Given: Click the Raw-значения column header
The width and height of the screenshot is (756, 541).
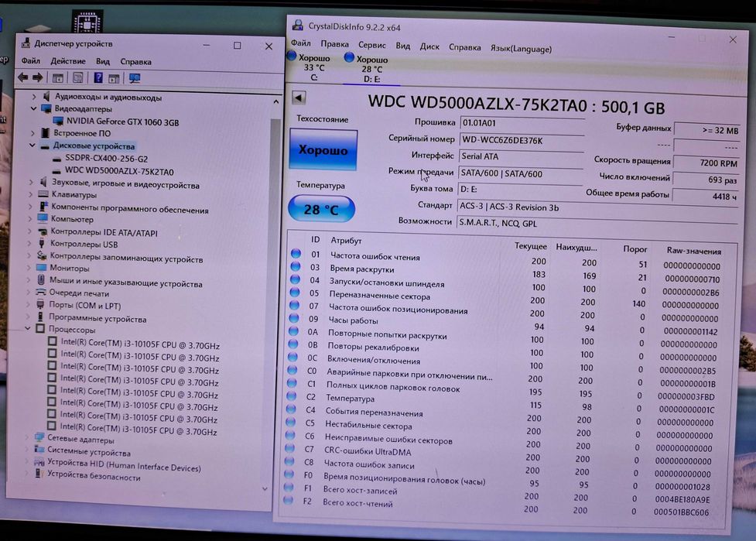Looking at the screenshot, I should click(694, 251).
